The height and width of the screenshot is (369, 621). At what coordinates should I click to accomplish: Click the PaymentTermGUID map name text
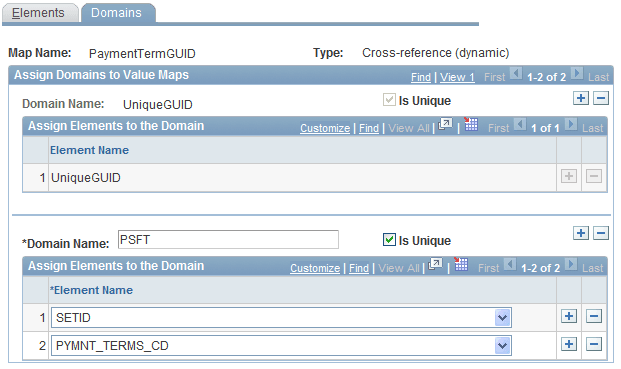pos(142,53)
